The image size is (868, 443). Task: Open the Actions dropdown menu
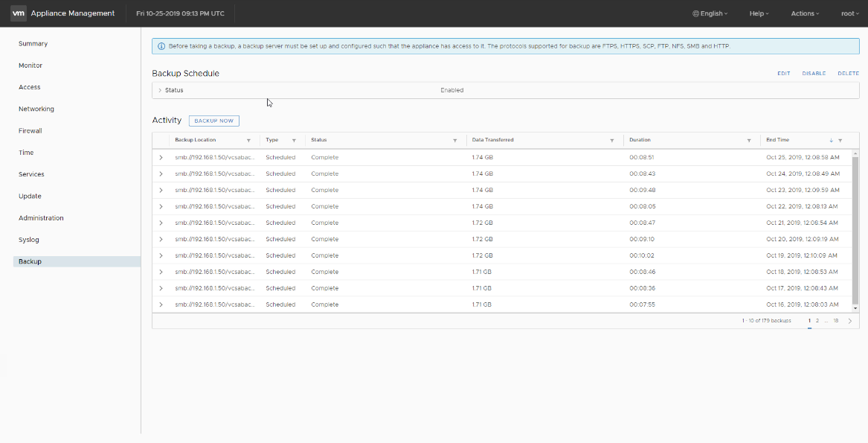click(805, 13)
